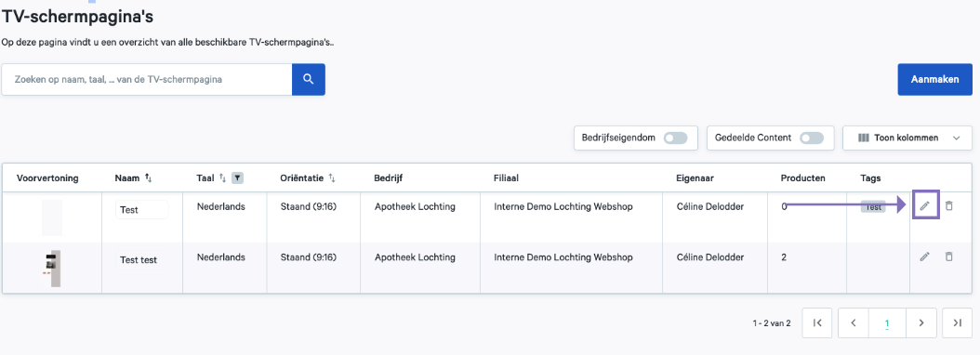Edit the Test row with pencil icon
980x355 pixels.
[925, 205]
